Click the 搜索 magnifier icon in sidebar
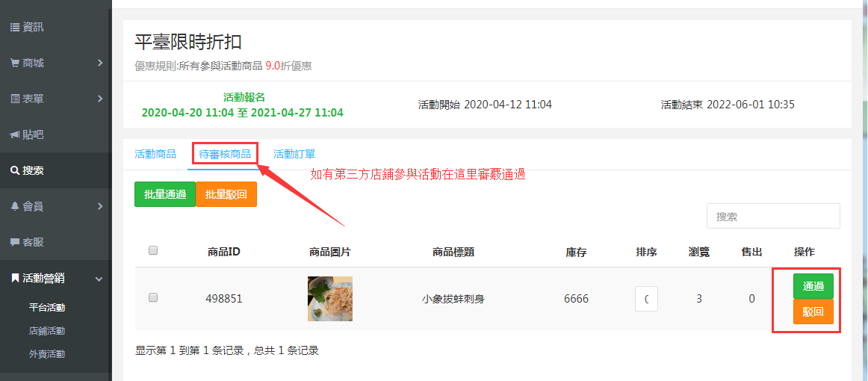Viewport: 868px width, 381px height. coord(15,170)
